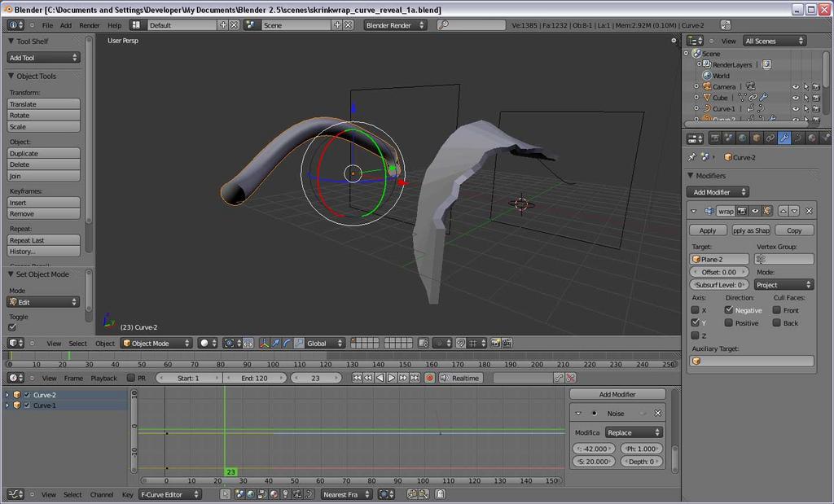Toggle the X axis checkbox in shrinkwrap

(696, 310)
